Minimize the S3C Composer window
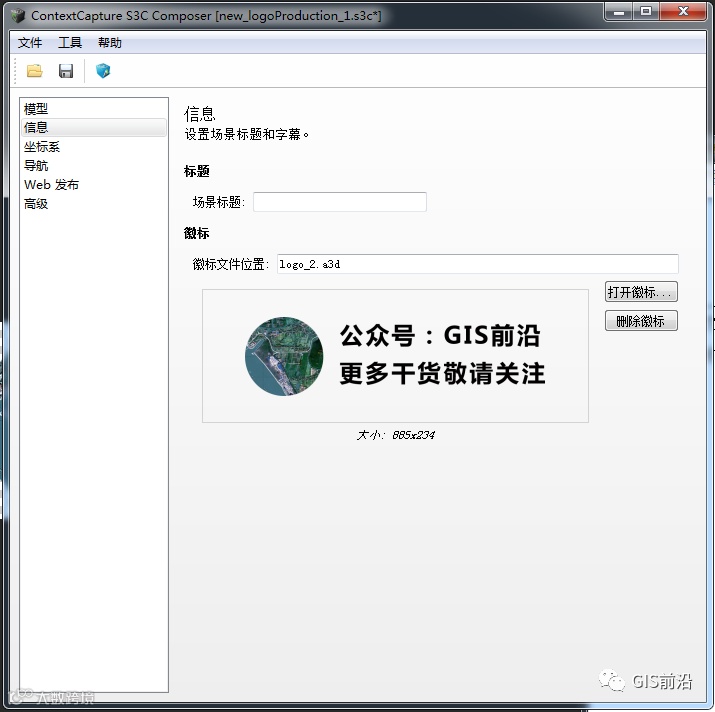The image size is (715, 712). coord(619,12)
